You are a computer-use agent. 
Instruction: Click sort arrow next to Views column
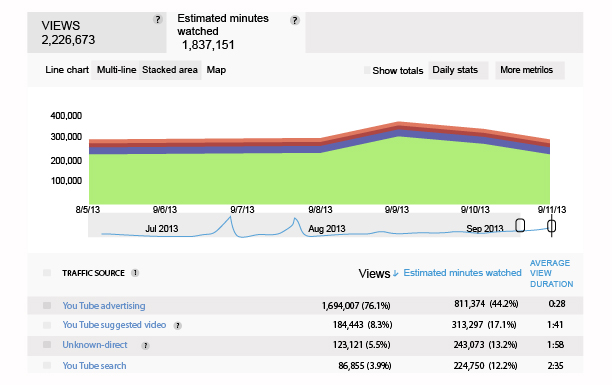(x=395, y=273)
